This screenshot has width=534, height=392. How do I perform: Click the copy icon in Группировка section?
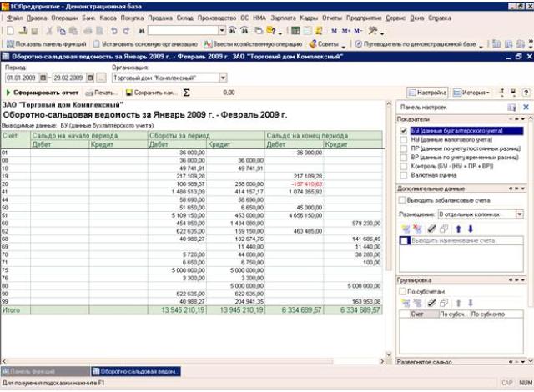point(444,303)
